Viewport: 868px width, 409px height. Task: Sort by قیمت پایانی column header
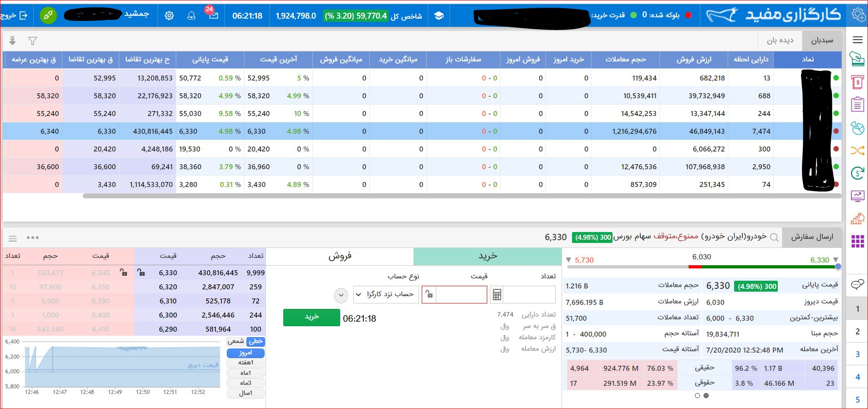point(210,60)
